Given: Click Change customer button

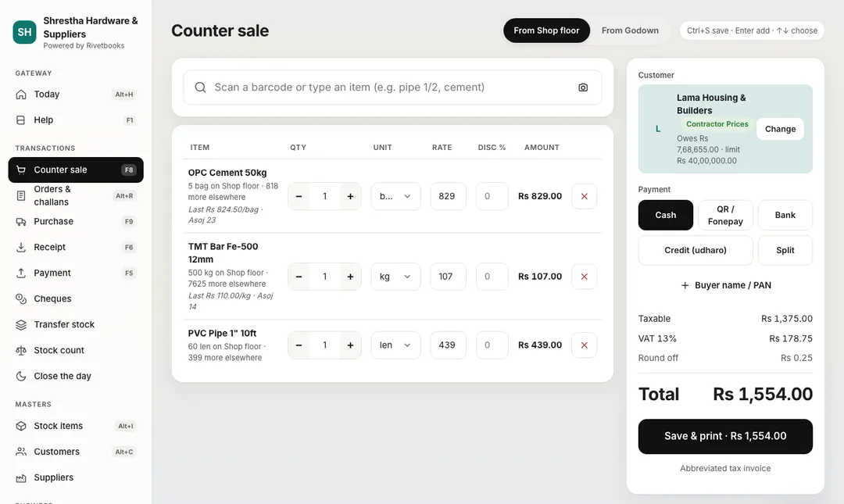Looking at the screenshot, I should pyautogui.click(x=780, y=129).
